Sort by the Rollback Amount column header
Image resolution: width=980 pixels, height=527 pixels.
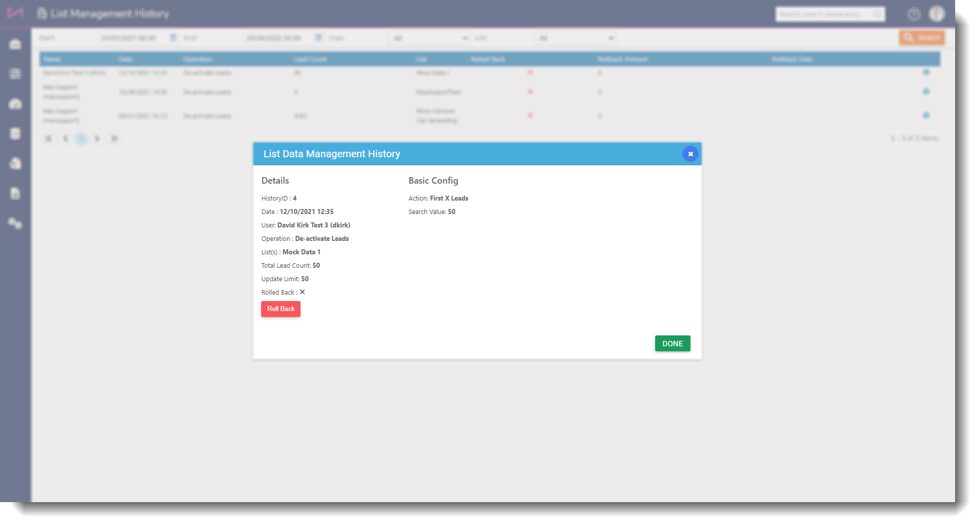[x=623, y=59]
